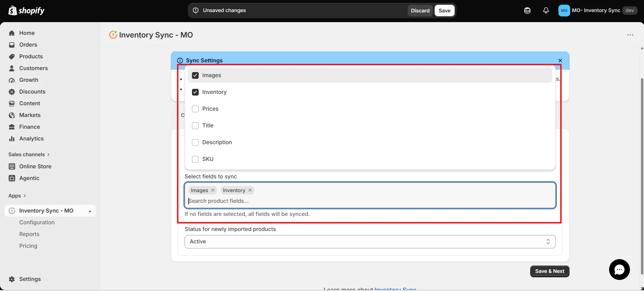
Task: Check the Description checkbox
Action: [x=195, y=142]
